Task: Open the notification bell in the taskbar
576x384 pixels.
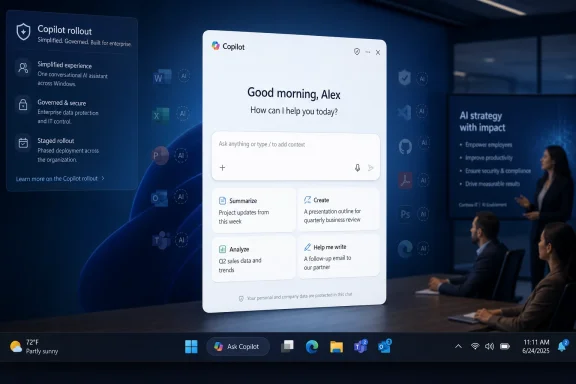Action: (x=562, y=346)
